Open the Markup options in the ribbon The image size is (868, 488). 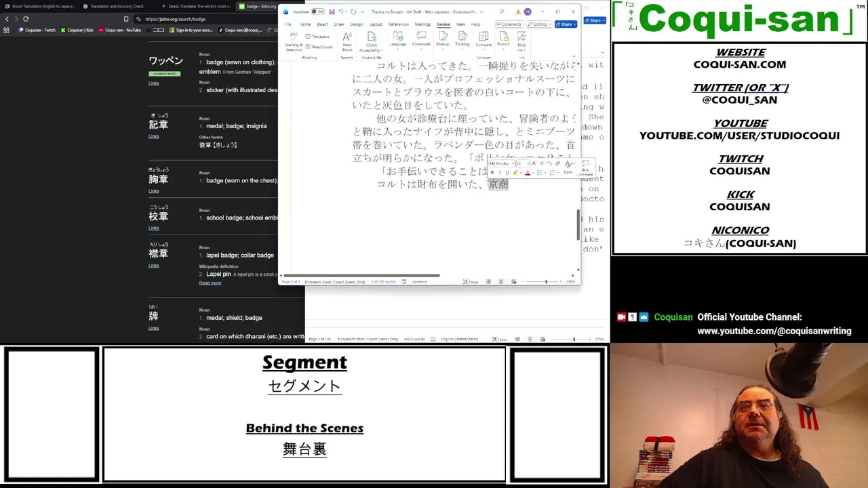pos(443,39)
